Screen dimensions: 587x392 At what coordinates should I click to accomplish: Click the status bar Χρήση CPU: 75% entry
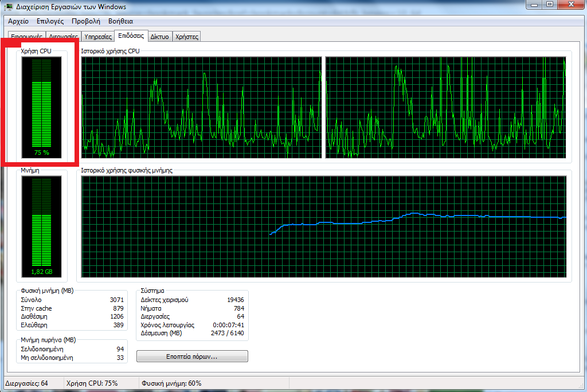point(92,383)
